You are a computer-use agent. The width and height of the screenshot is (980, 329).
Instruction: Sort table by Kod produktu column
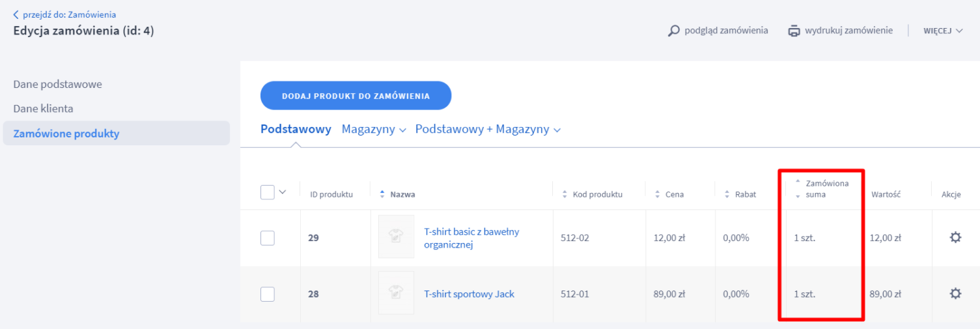[x=592, y=194]
